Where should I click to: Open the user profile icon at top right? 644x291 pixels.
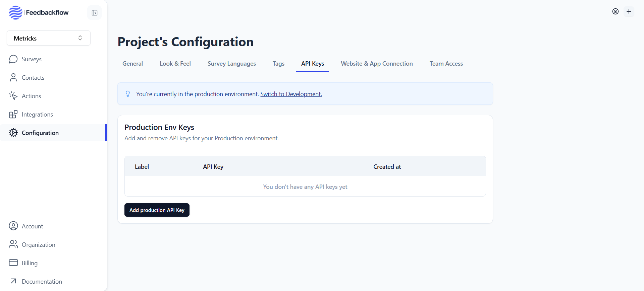coord(615,11)
